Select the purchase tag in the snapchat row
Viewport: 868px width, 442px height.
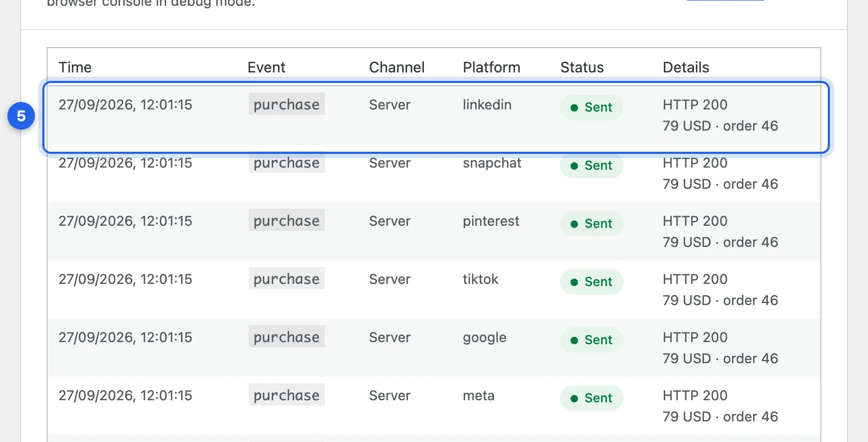(286, 162)
